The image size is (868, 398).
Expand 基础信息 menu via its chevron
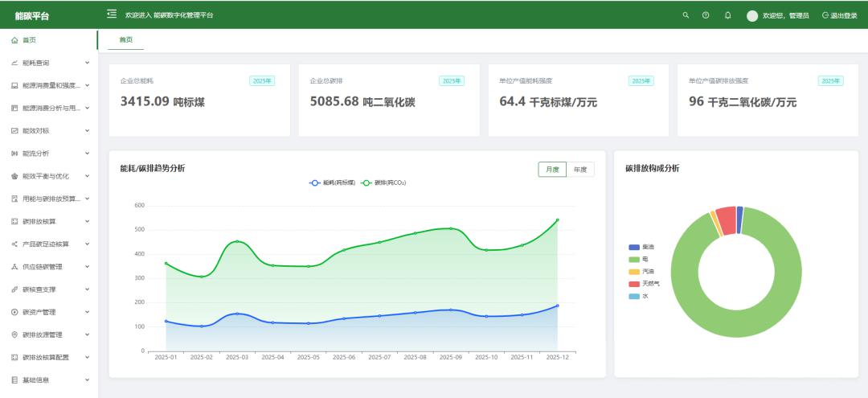click(87, 380)
